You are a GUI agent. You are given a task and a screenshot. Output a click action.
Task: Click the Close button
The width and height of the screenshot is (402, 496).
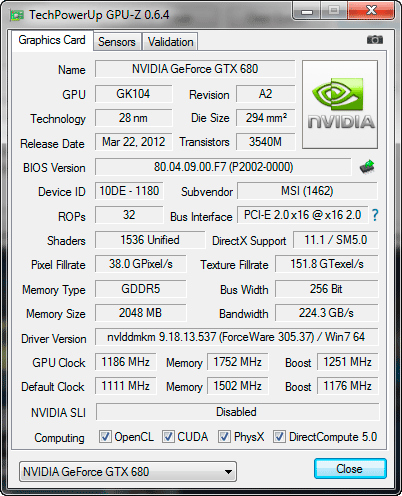(350, 469)
